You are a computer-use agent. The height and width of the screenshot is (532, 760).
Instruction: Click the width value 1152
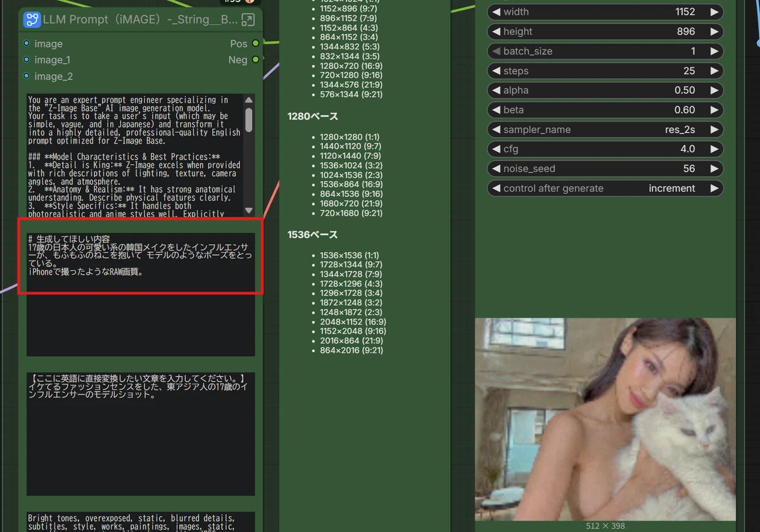(x=685, y=12)
